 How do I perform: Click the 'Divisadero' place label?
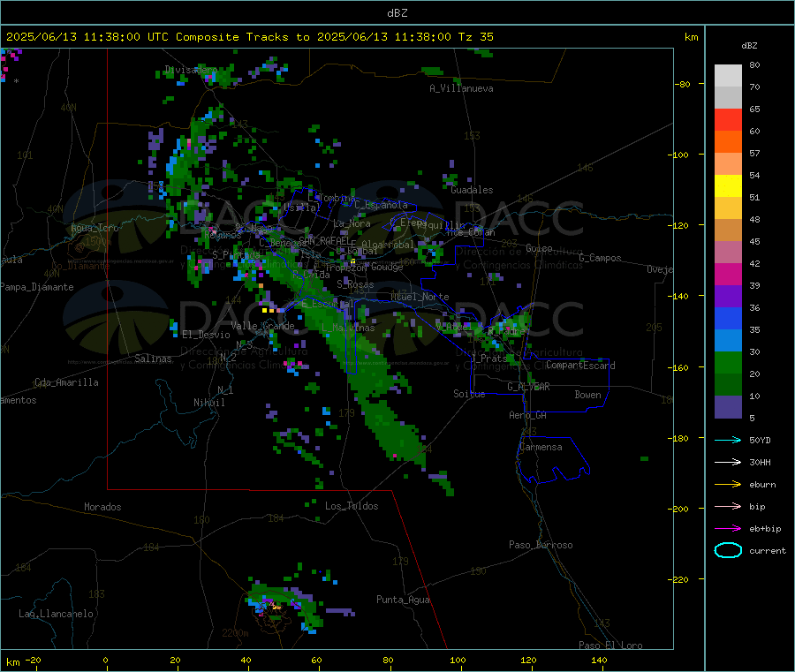point(191,70)
